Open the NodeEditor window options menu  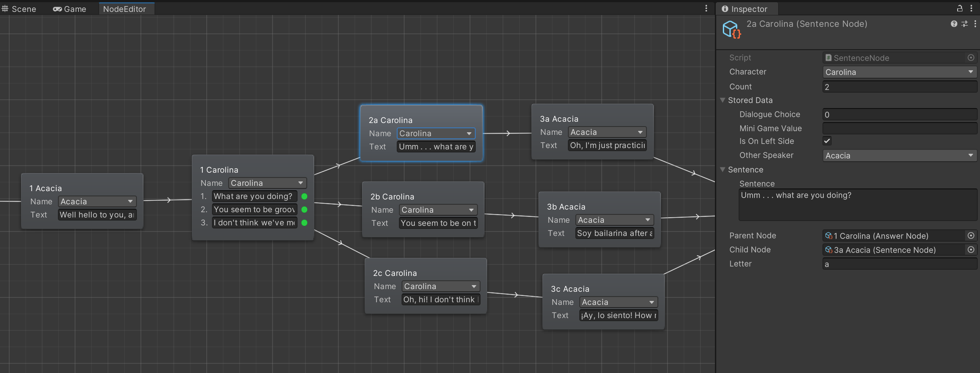706,8
